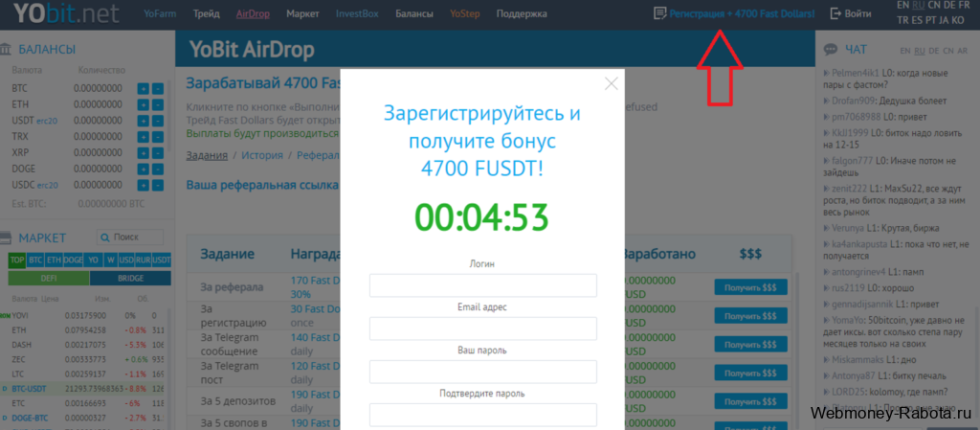This screenshot has width=980, height=430.
Task: Open the AirDrop menu item
Action: (253, 13)
